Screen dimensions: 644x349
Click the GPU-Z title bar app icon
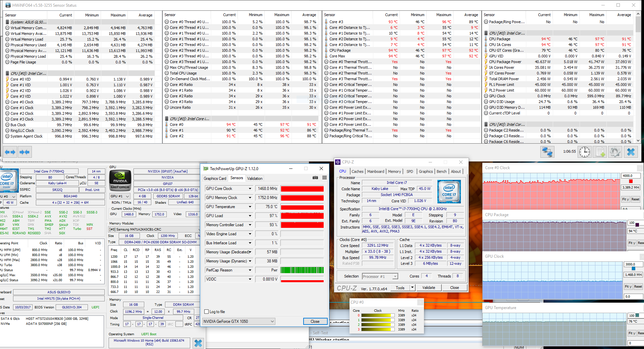point(205,168)
